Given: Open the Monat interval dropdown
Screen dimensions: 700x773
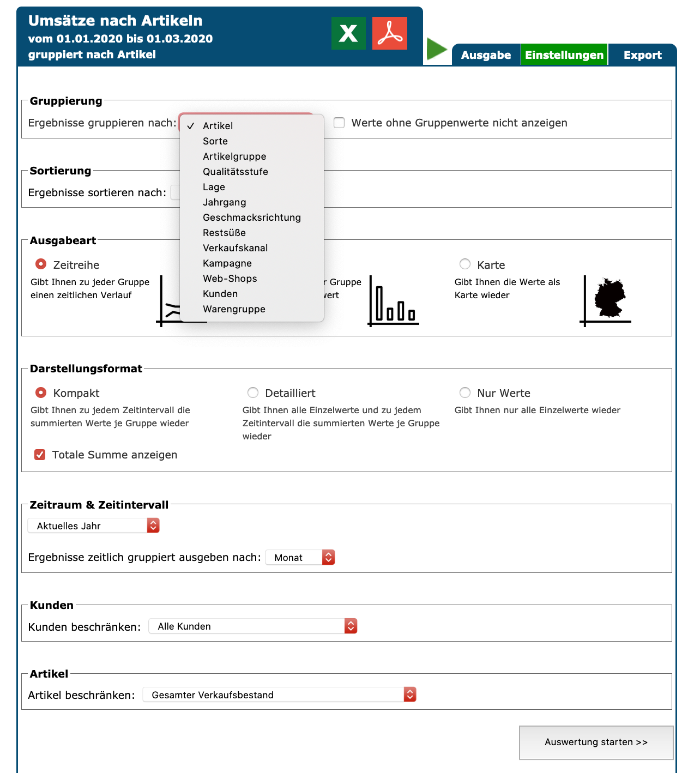Looking at the screenshot, I should (x=300, y=557).
